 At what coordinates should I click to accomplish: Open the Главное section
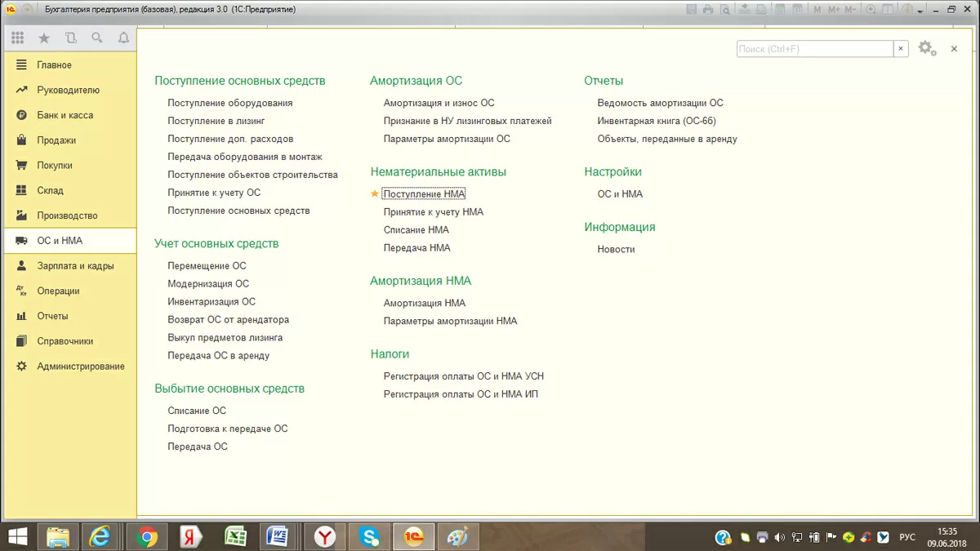coord(69,64)
